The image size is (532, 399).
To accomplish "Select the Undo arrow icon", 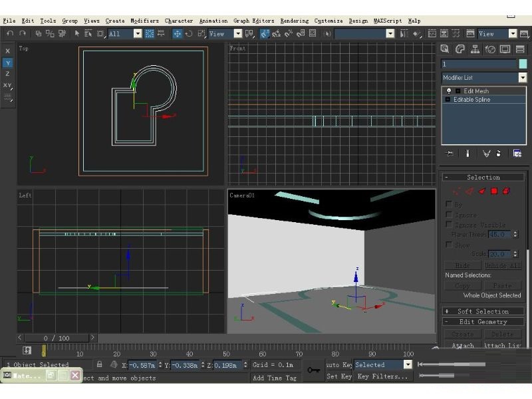I will coord(10,34).
